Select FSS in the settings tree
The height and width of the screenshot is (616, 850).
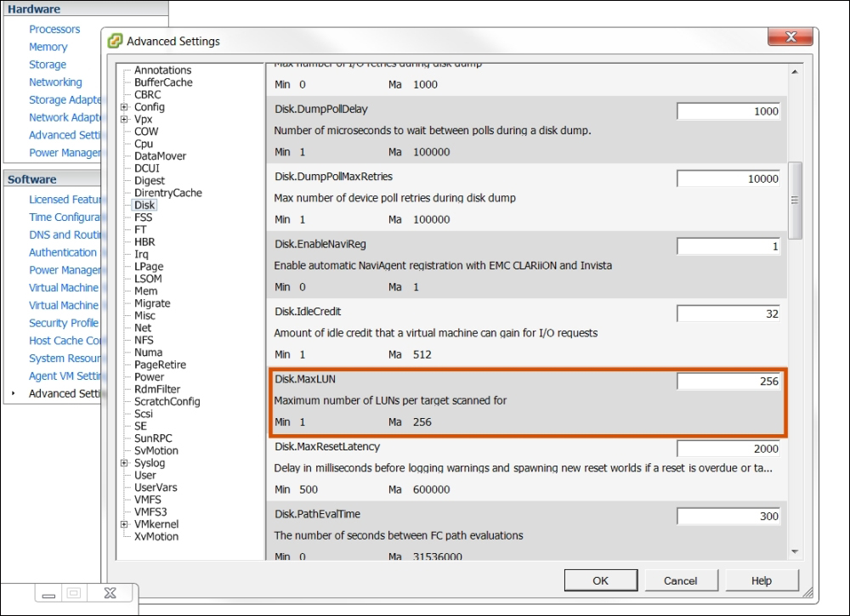click(x=143, y=218)
